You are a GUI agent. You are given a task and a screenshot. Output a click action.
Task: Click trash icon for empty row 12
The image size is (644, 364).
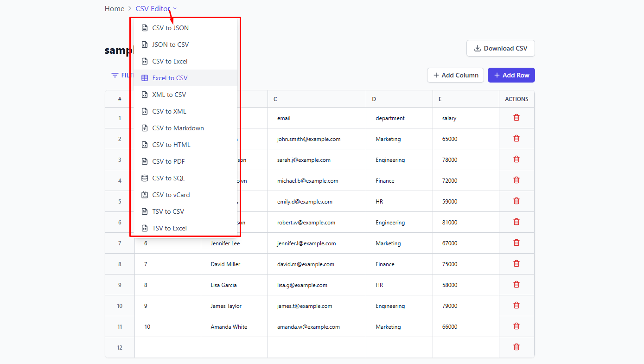click(x=516, y=347)
